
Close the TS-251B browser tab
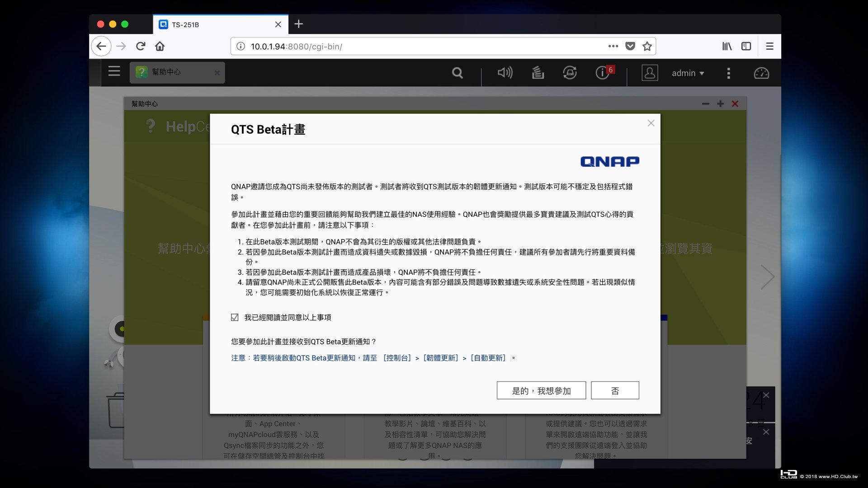pos(278,24)
